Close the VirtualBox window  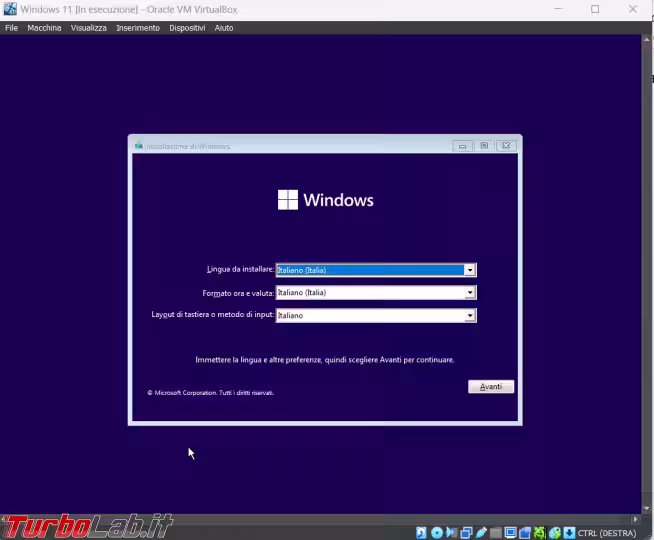[x=633, y=9]
